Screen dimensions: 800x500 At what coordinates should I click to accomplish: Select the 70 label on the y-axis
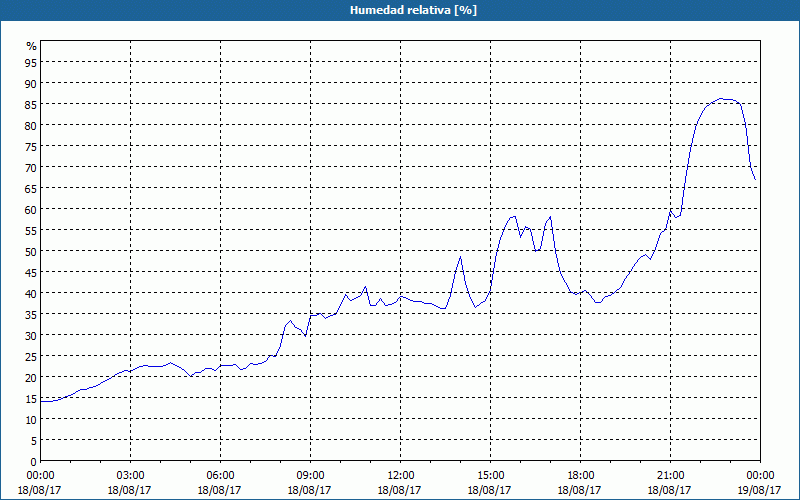[x=32, y=167]
